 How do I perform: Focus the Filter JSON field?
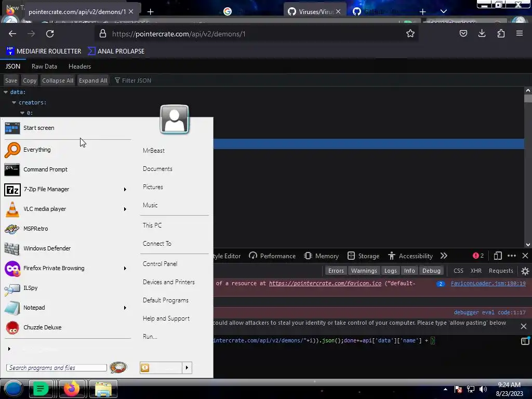tap(136, 81)
